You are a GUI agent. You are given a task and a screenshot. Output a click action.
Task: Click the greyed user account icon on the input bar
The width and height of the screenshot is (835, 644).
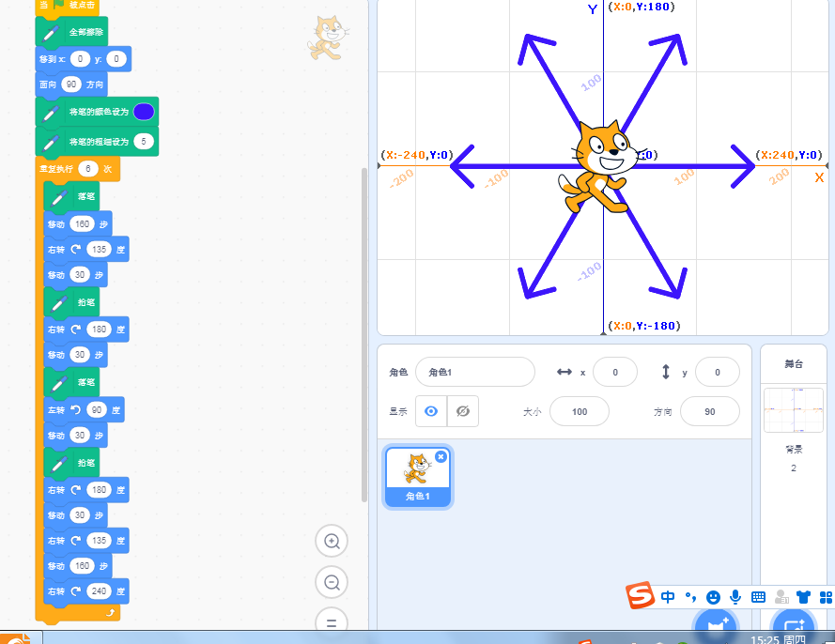(x=781, y=597)
